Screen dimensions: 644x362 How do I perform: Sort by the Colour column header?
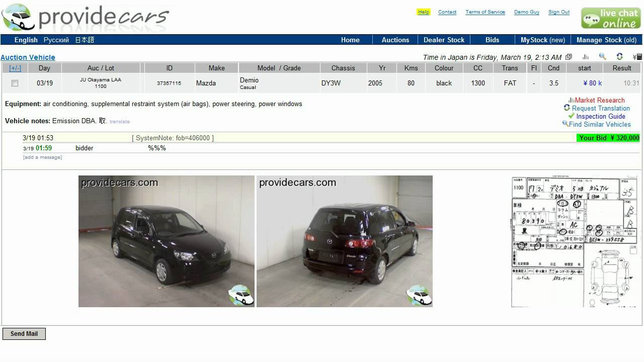(x=444, y=68)
